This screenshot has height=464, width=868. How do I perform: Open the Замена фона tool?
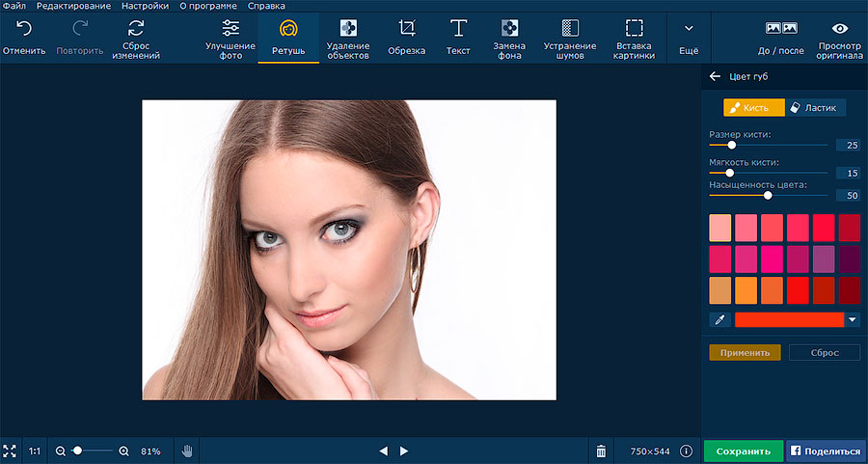coord(509,39)
